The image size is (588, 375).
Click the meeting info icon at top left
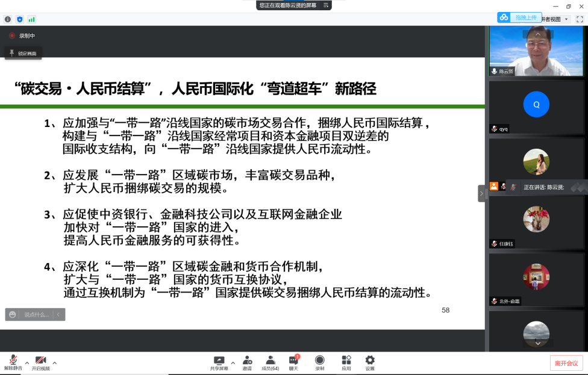pyautogui.click(x=8, y=19)
